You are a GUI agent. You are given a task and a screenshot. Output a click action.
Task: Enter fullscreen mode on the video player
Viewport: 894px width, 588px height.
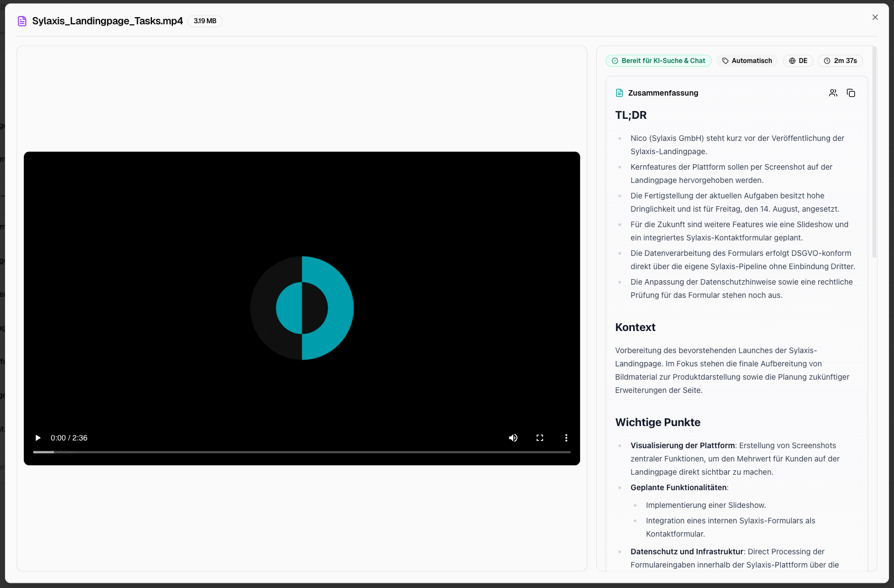[540, 438]
